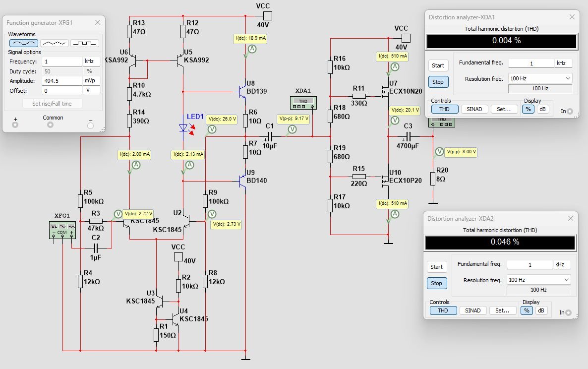Select the U3 KSC1845 transistor symbol
This screenshot has height=369, width=588.
coord(160,301)
